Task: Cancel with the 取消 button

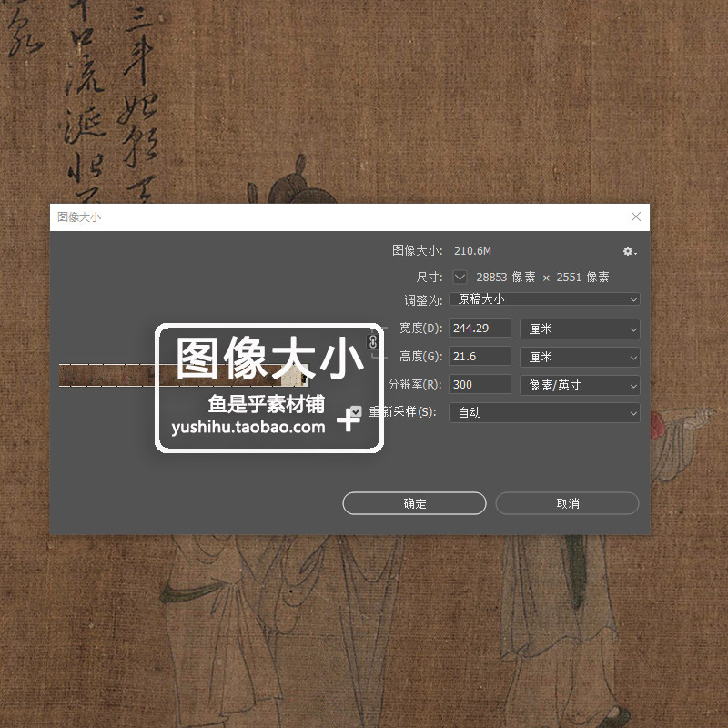Action: pyautogui.click(x=567, y=503)
